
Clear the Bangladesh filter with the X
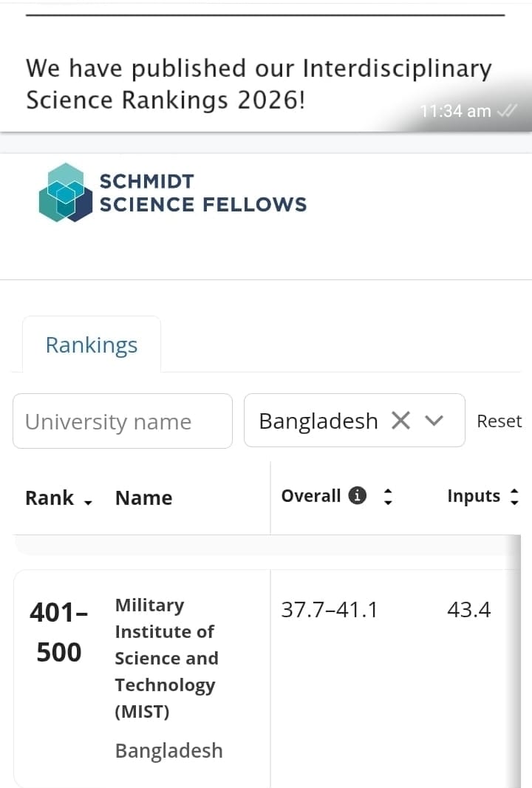point(400,421)
